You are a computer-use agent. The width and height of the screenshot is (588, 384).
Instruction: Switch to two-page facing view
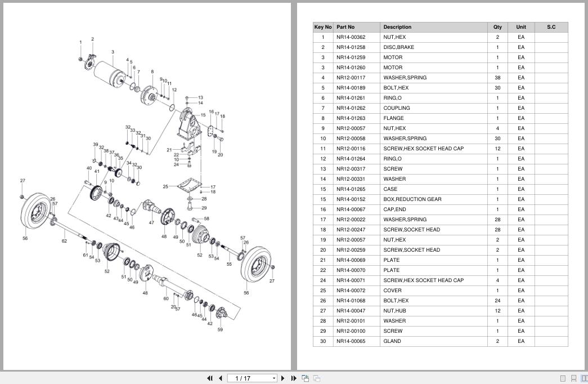coord(584,378)
